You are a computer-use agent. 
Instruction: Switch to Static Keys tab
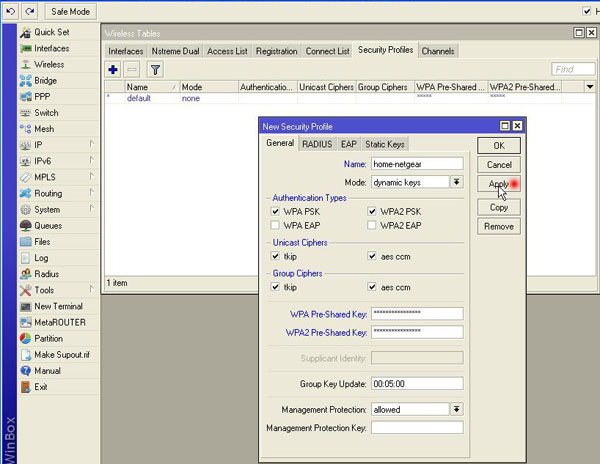coord(385,144)
